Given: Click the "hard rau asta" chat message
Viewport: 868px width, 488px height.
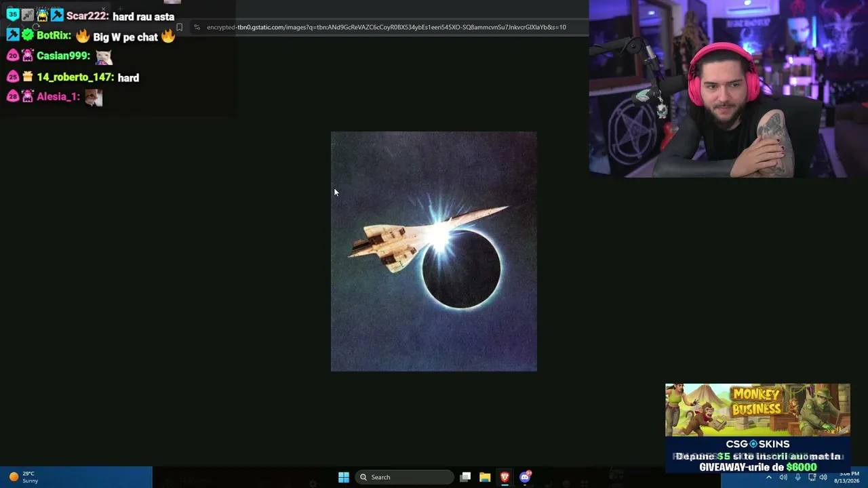Looking at the screenshot, I should coord(143,17).
